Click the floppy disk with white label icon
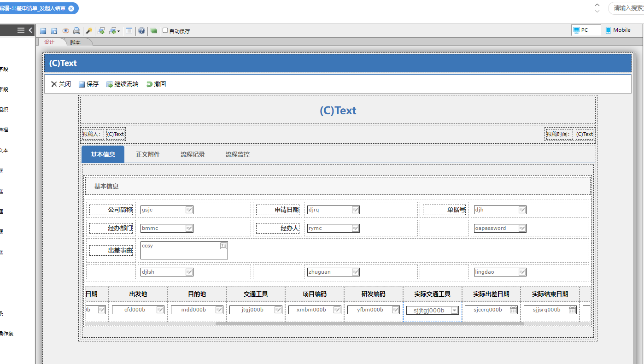The width and height of the screenshot is (644, 364). click(54, 31)
